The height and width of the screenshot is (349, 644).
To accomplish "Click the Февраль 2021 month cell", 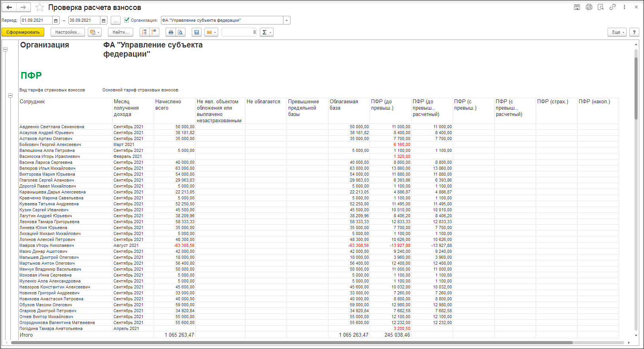I will pyautogui.click(x=127, y=157).
